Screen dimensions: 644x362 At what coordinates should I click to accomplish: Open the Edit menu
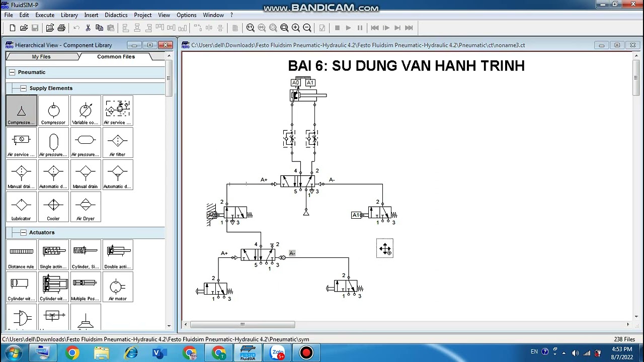(24, 15)
